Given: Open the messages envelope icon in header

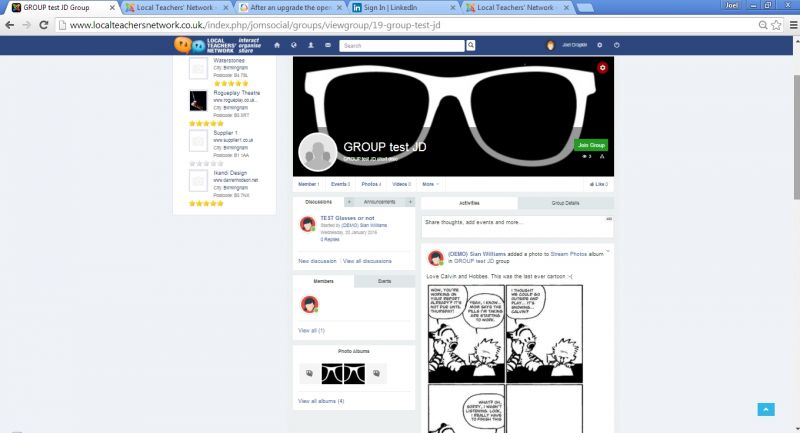Looking at the screenshot, I should [x=328, y=45].
